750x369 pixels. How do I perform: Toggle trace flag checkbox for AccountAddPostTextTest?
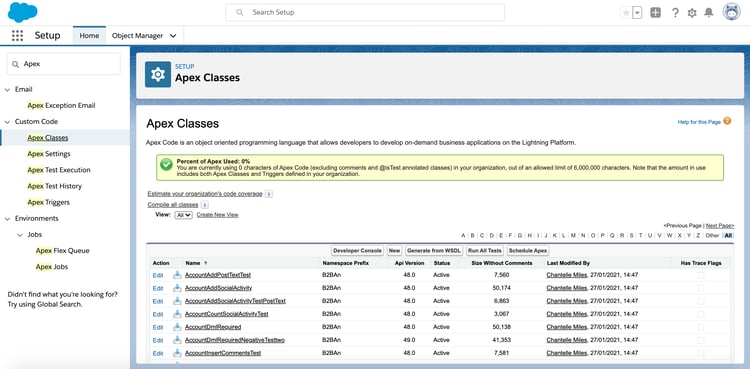701,275
